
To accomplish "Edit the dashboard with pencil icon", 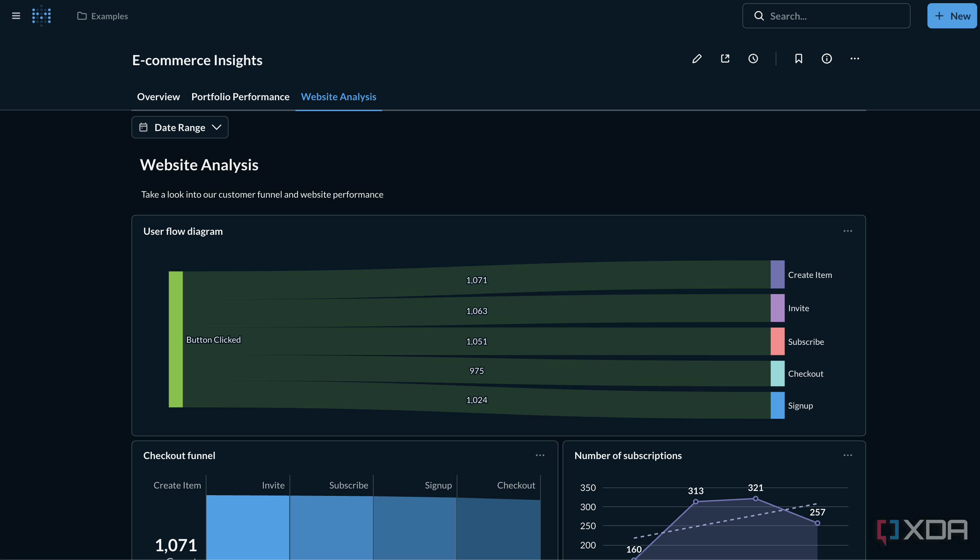I will tap(697, 59).
